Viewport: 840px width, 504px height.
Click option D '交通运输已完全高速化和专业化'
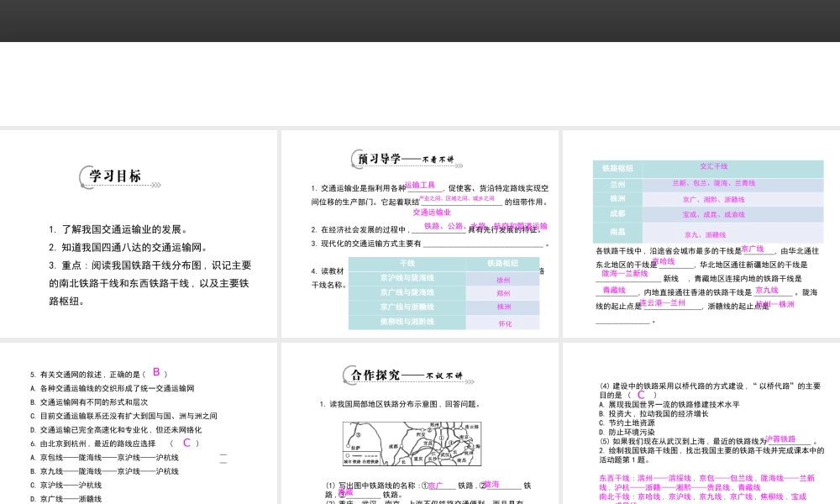click(116, 430)
